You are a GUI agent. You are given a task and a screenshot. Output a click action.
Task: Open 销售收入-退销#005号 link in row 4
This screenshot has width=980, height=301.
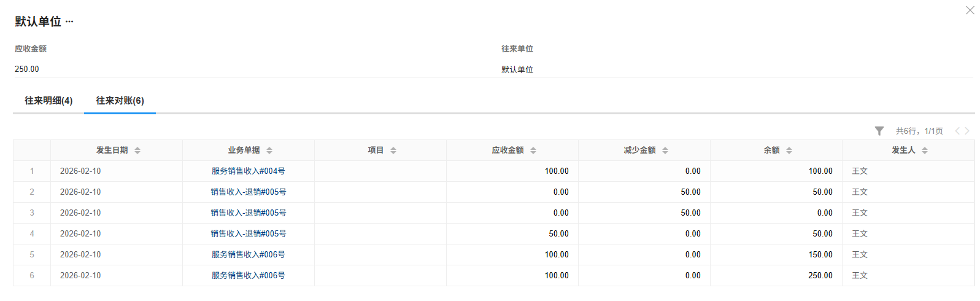(x=248, y=234)
